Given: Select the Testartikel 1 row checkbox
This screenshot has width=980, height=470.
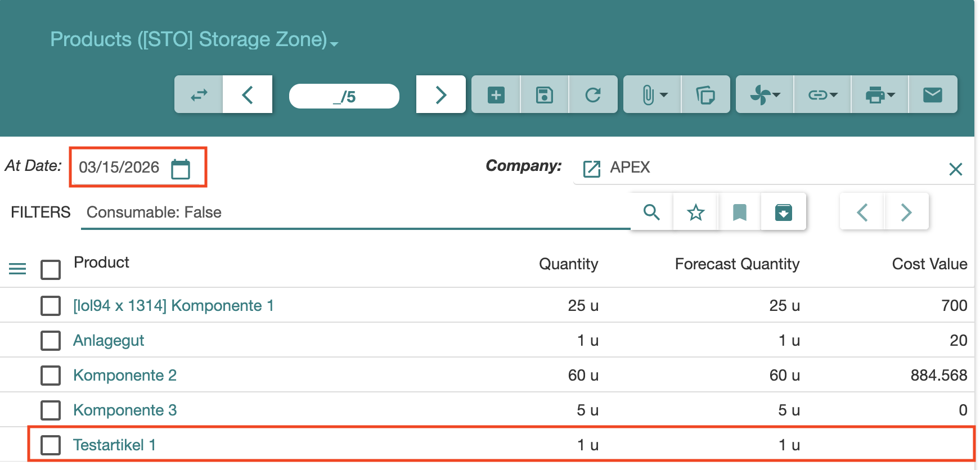Looking at the screenshot, I should [51, 445].
